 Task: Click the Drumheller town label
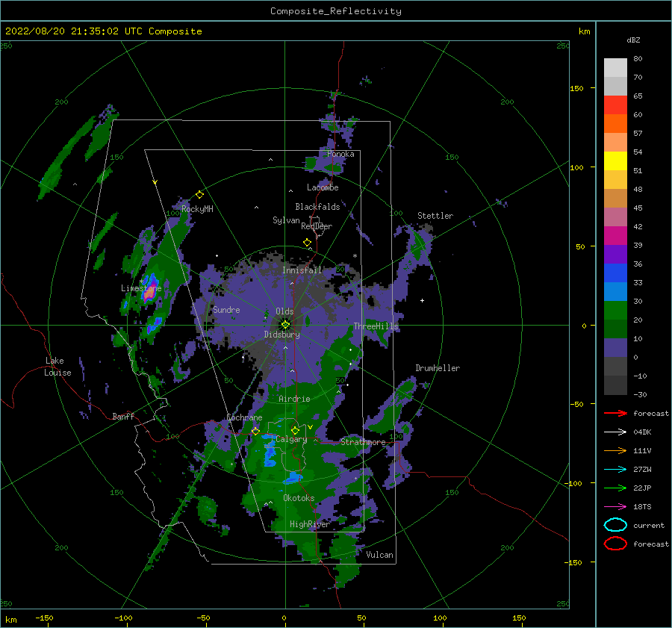(437, 368)
